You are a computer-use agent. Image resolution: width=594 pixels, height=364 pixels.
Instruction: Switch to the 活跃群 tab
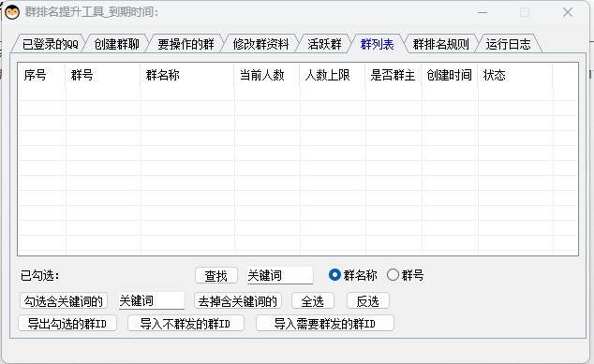(324, 44)
